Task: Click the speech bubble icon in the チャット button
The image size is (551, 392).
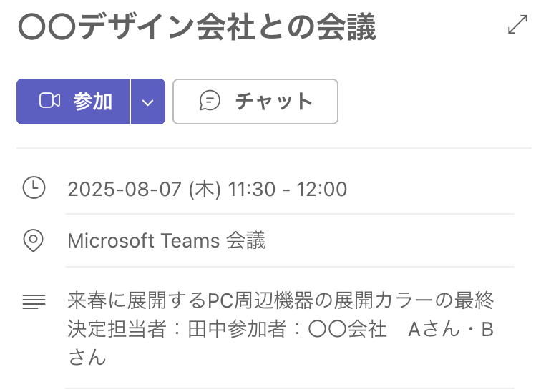Action: pos(210,101)
